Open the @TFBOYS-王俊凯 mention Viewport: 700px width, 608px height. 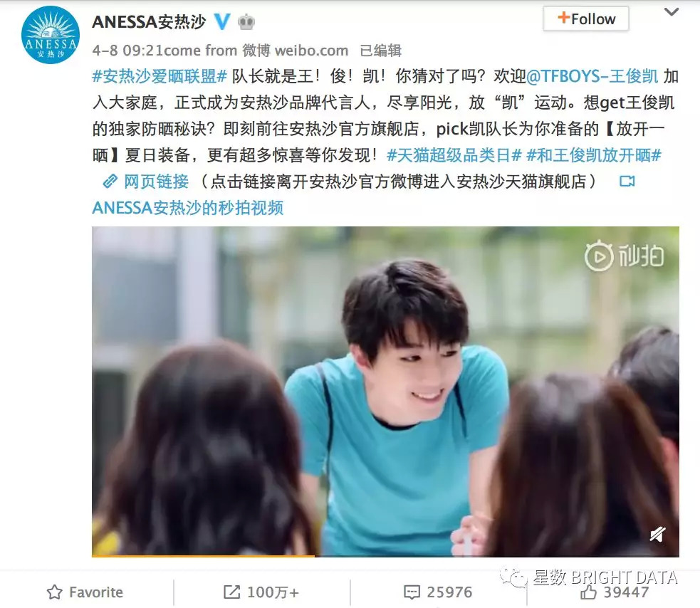tap(592, 76)
